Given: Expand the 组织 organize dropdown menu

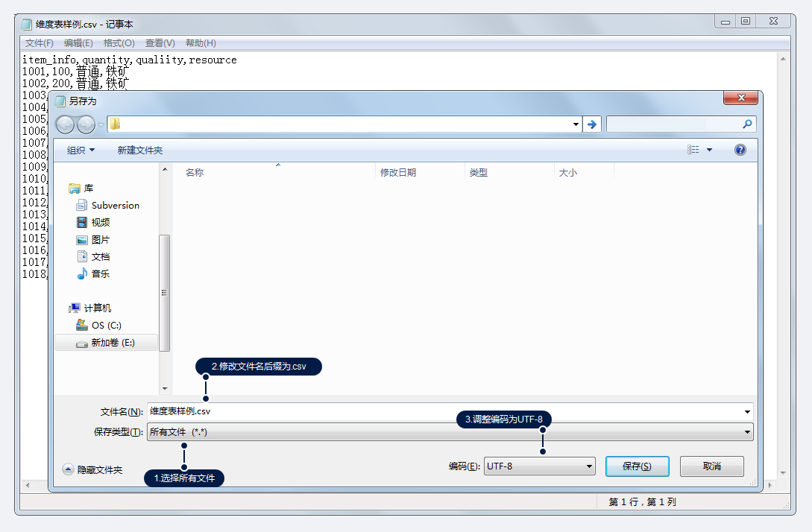Looking at the screenshot, I should coord(81,151).
